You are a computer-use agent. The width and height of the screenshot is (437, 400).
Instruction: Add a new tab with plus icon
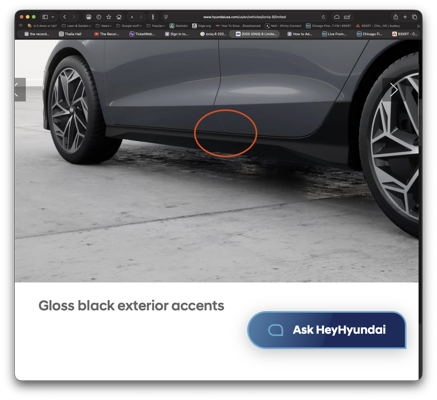pos(405,17)
